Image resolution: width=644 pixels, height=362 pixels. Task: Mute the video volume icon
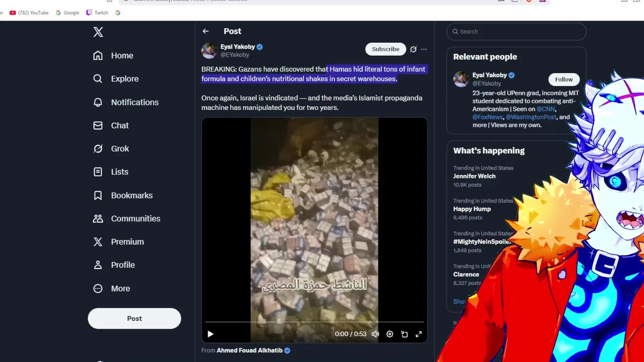[x=375, y=334]
